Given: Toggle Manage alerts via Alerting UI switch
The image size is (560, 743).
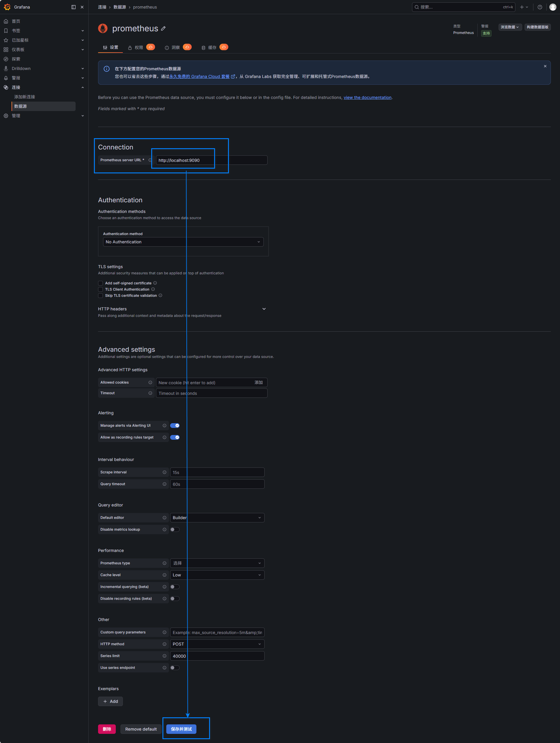Looking at the screenshot, I should 175,426.
